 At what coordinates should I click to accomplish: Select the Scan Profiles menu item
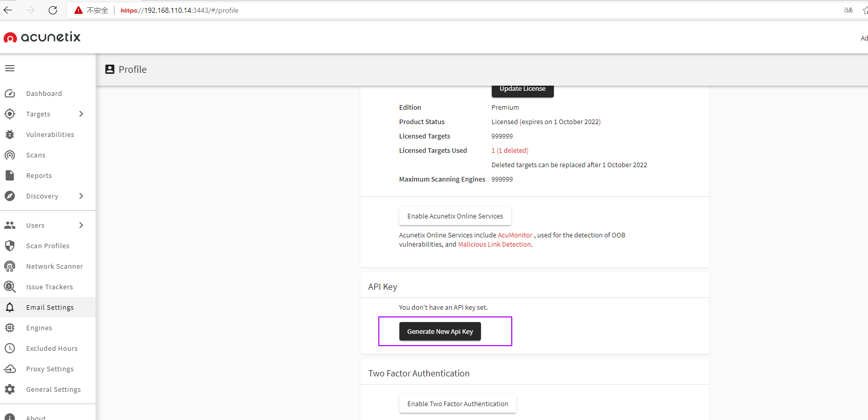[48, 246]
